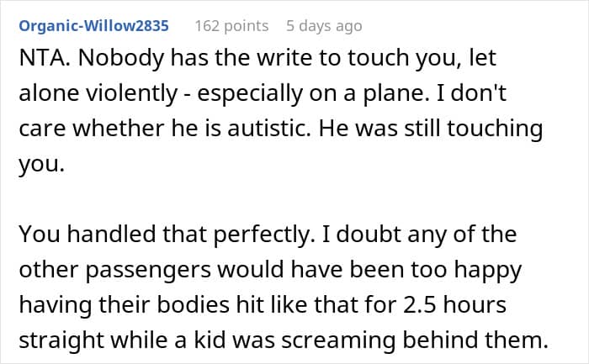589x364 pixels.
Task: Click the word 'whether' in the comment
Action: click(x=119, y=129)
